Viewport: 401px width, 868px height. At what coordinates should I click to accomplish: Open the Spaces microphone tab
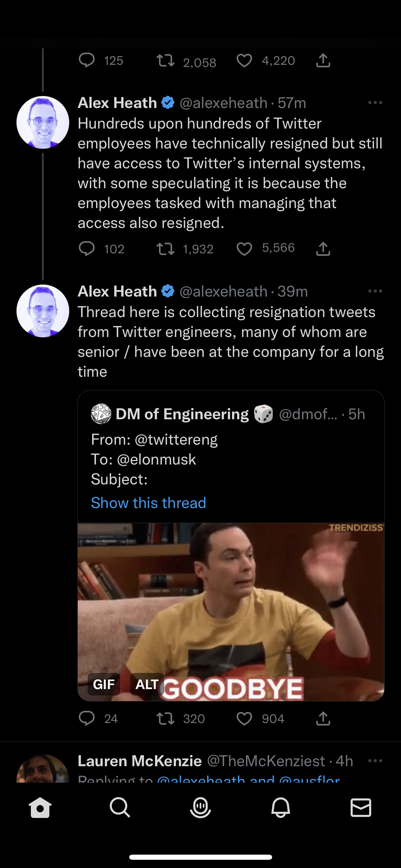click(200, 808)
